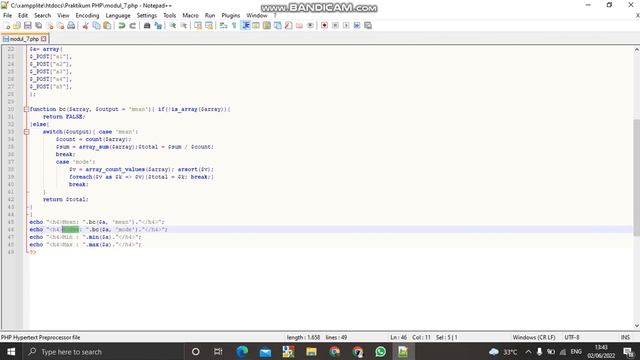Viewport: 640px width, 360px height.
Task: Paste clipboard using the Paste toolbar icon
Action: coord(107,26)
